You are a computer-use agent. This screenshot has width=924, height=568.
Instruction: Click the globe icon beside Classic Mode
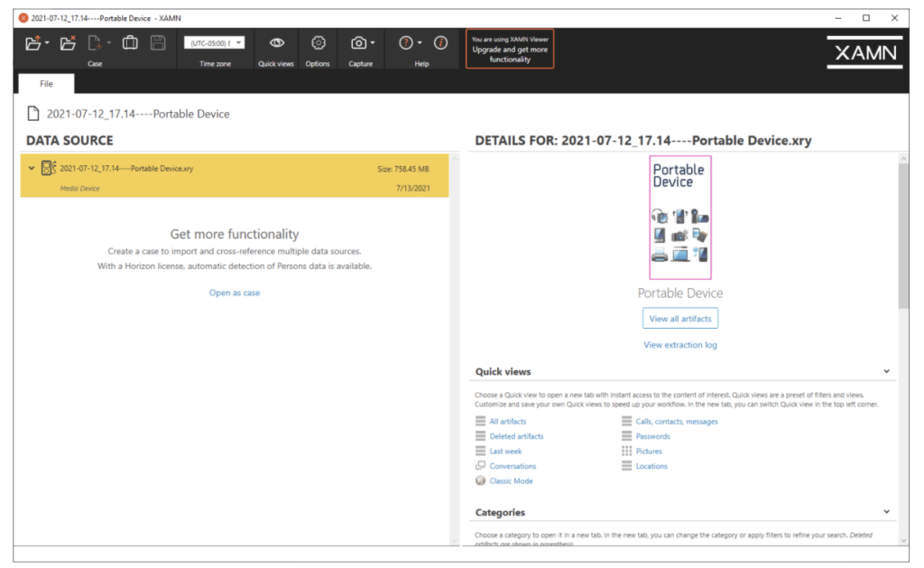pos(480,480)
